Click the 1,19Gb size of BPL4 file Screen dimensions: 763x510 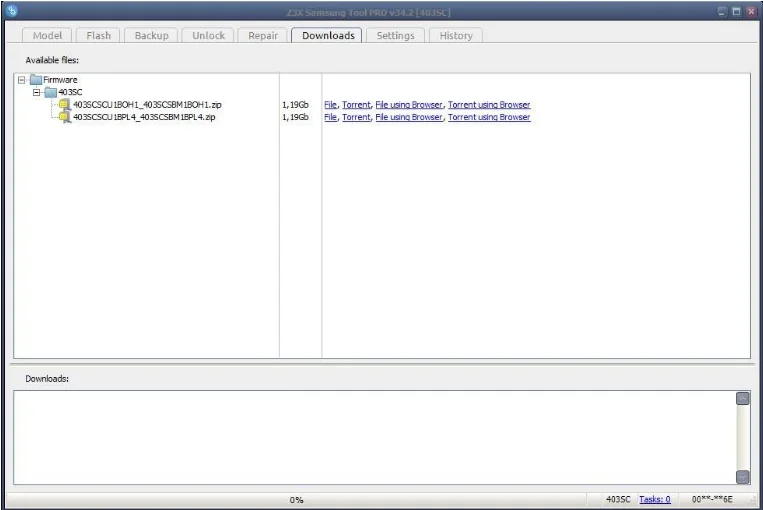point(295,117)
